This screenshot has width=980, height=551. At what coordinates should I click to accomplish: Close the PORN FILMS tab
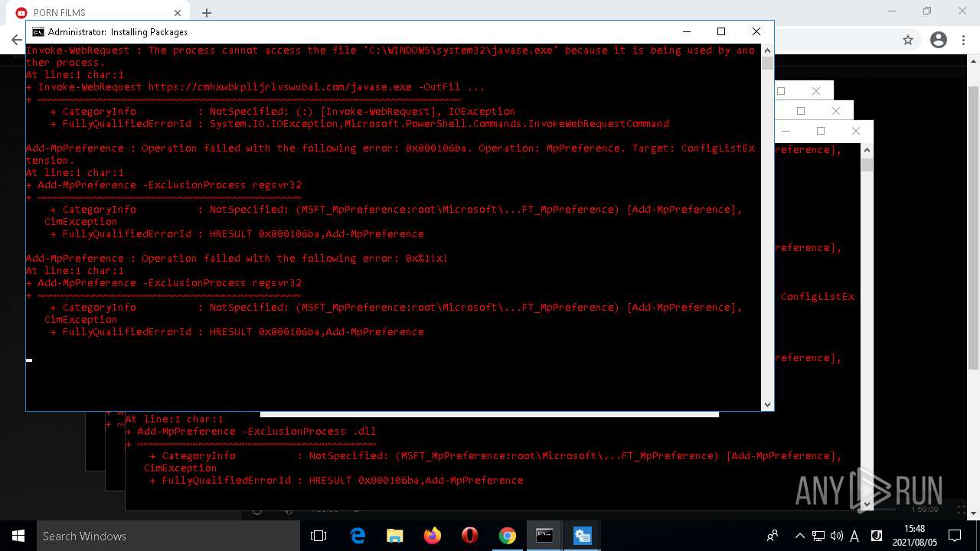click(x=178, y=13)
